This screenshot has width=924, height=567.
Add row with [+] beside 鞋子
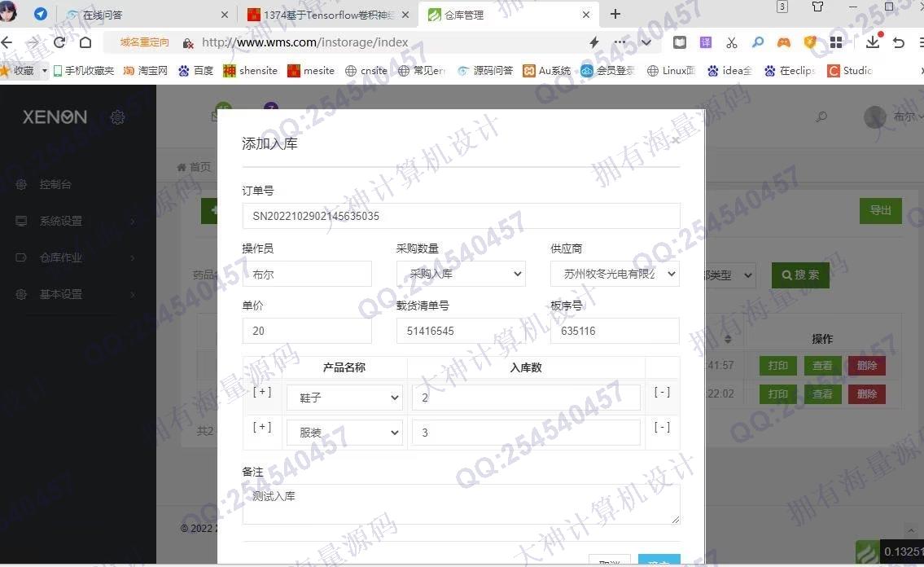[262, 392]
